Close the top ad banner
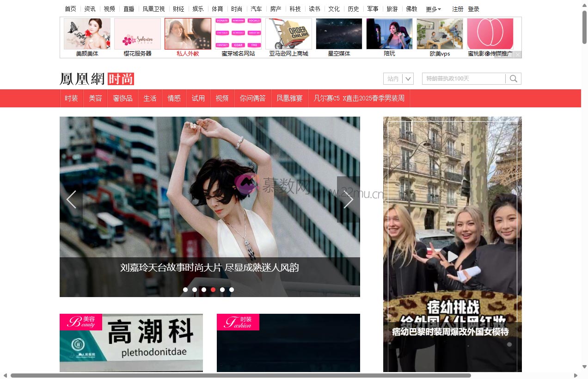Screen dimensions: 588x379 click(x=518, y=55)
